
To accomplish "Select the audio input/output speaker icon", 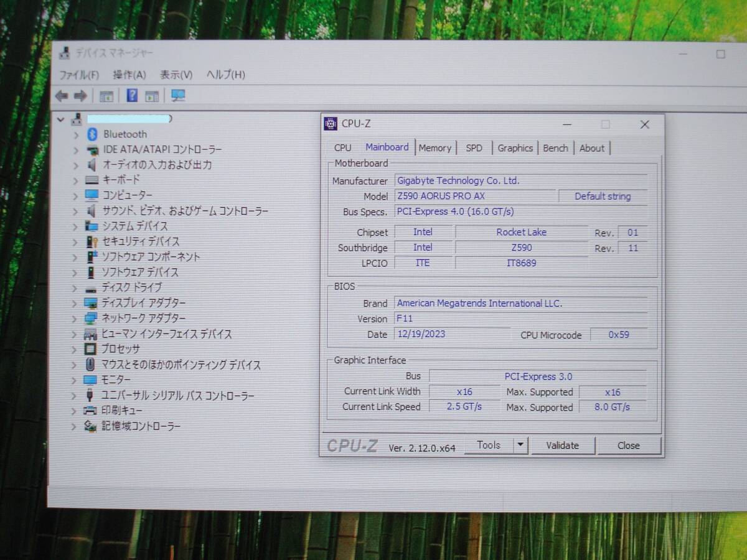I will click(x=92, y=165).
